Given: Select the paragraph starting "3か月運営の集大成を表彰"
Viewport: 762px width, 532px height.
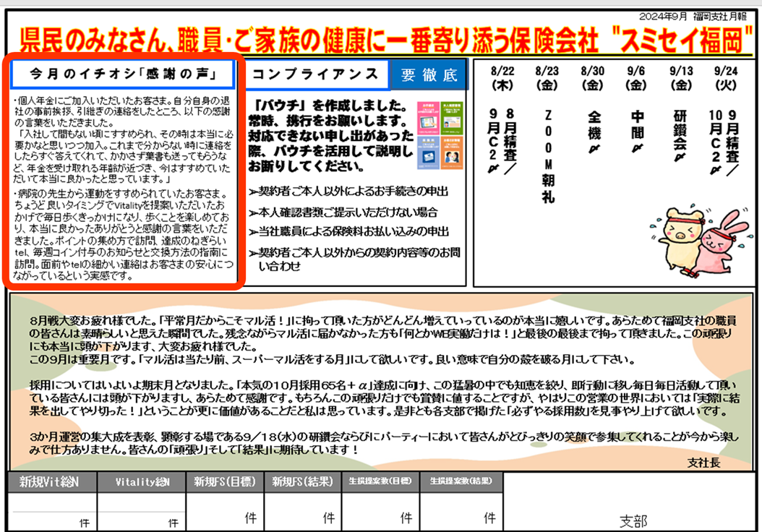Looking at the screenshot, I should coord(383,443).
